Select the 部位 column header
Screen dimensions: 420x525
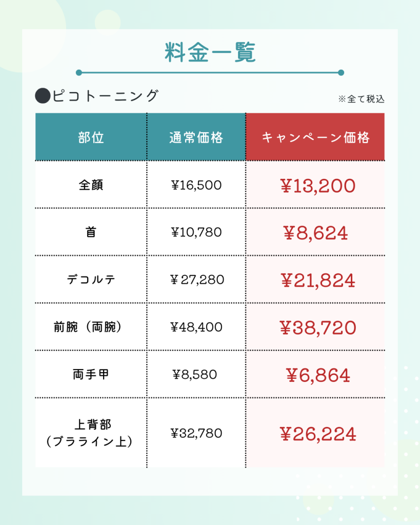91,137
